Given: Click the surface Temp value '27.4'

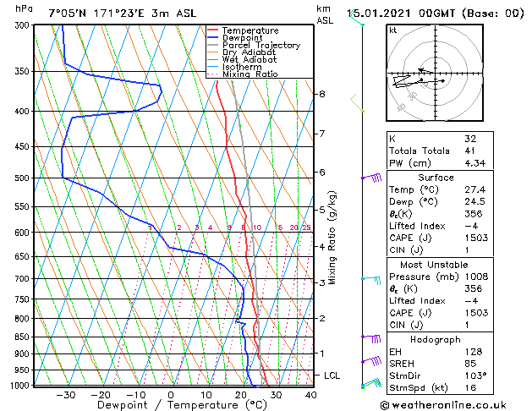Looking at the screenshot, I should 475,189.
